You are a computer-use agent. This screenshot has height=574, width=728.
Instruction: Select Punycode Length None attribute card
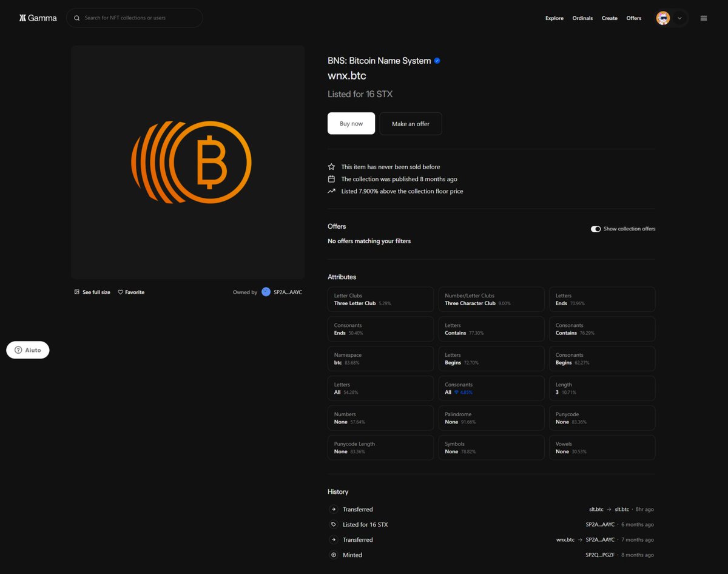(380, 447)
